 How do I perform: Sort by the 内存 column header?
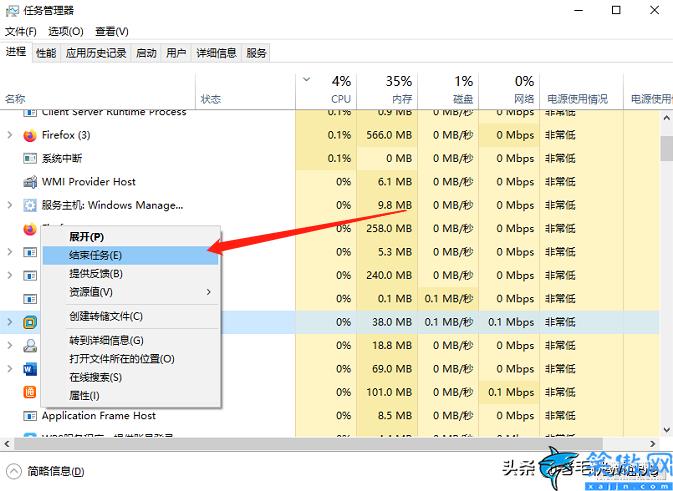(x=387, y=91)
